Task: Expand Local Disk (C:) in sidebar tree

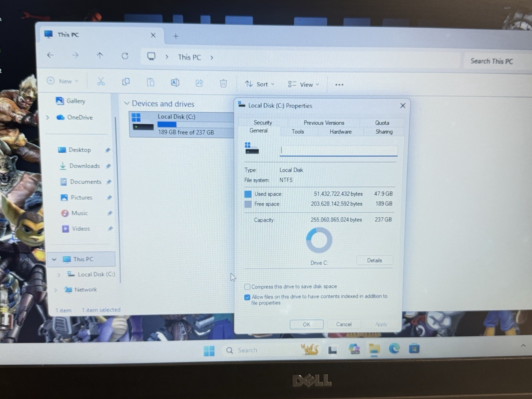Action: coord(59,275)
